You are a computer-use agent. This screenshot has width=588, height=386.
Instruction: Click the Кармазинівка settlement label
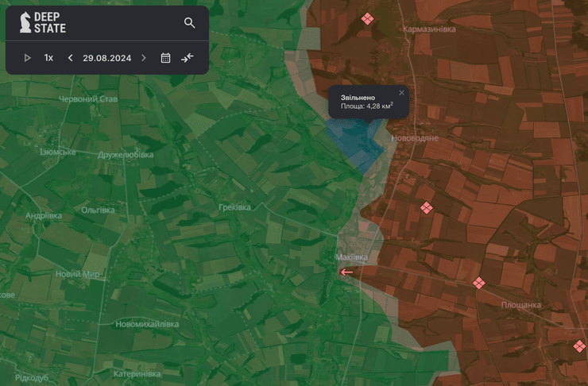[429, 29]
